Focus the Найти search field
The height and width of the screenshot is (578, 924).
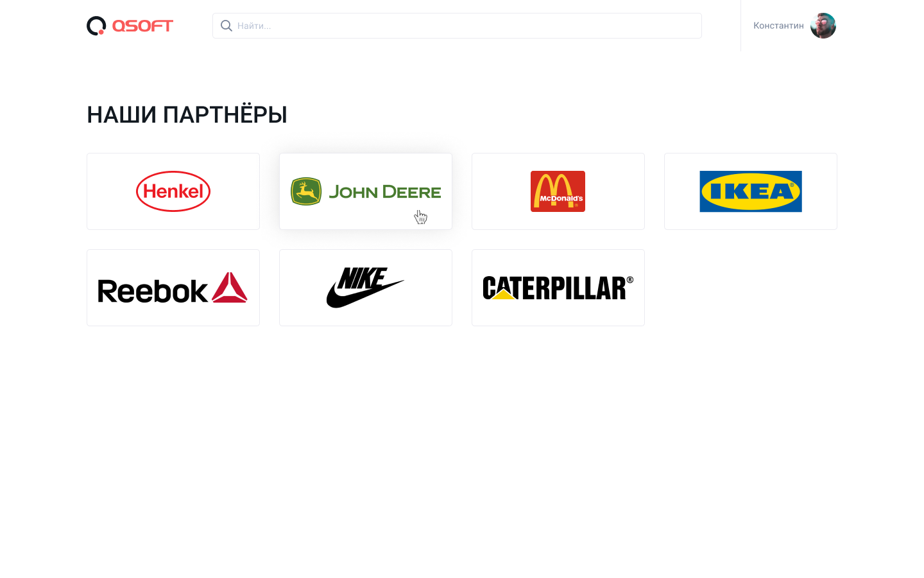coord(457,26)
